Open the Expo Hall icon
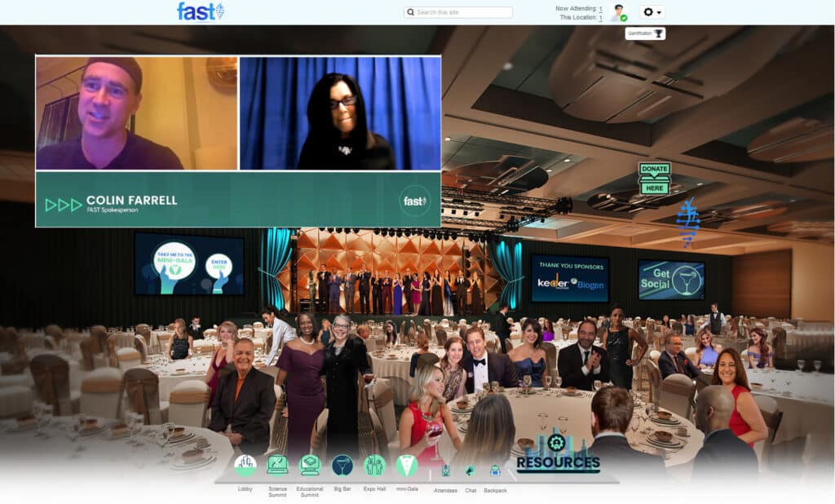The width and height of the screenshot is (835, 504). tap(374, 465)
